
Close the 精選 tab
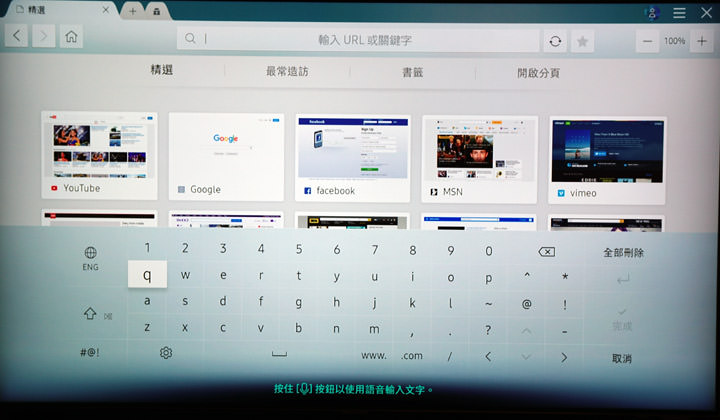(x=106, y=10)
